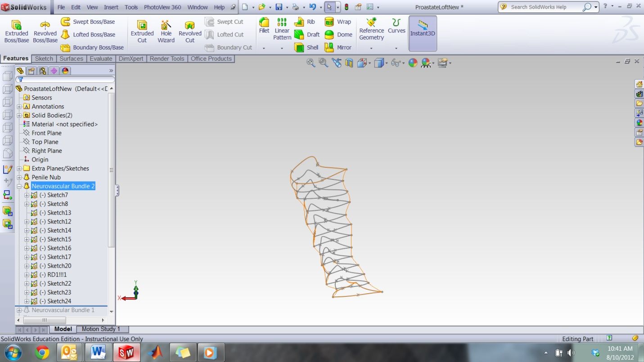The image size is (644, 362).
Task: Open DimXpertManager tab icon
Action: [x=54, y=71]
